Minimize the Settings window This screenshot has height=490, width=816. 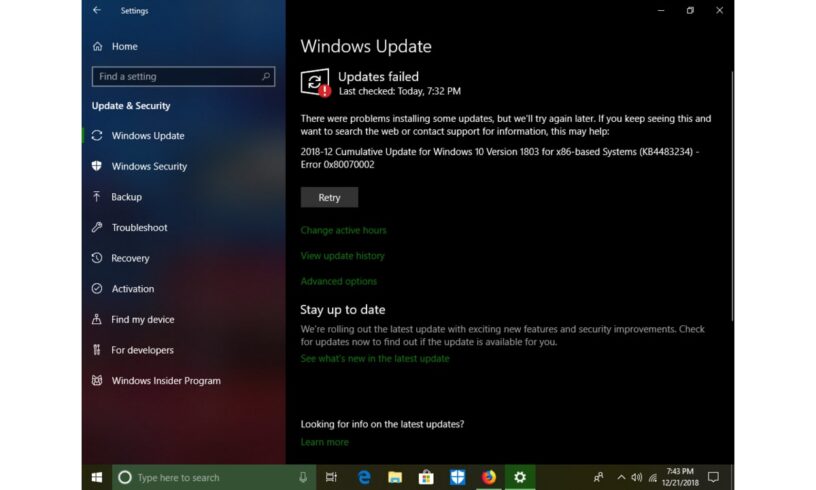click(661, 10)
